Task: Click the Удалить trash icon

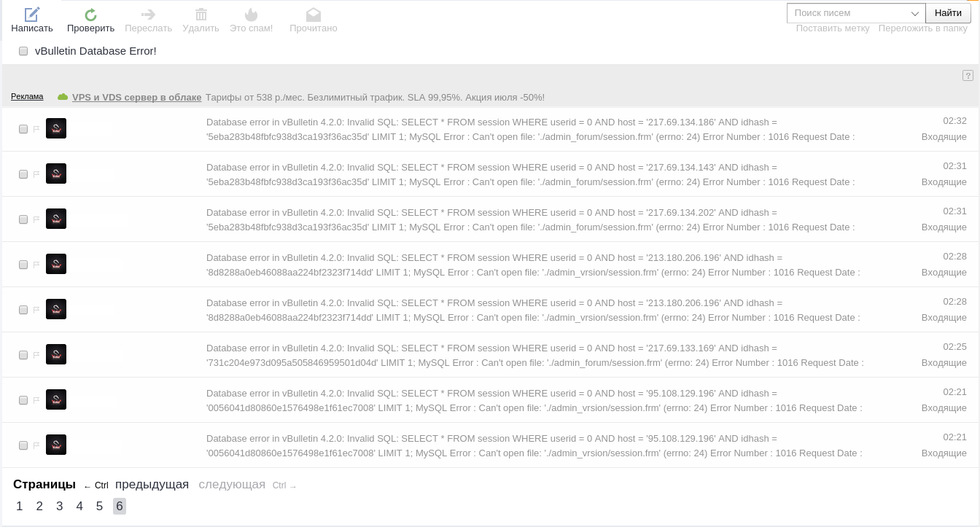Action: point(201,15)
